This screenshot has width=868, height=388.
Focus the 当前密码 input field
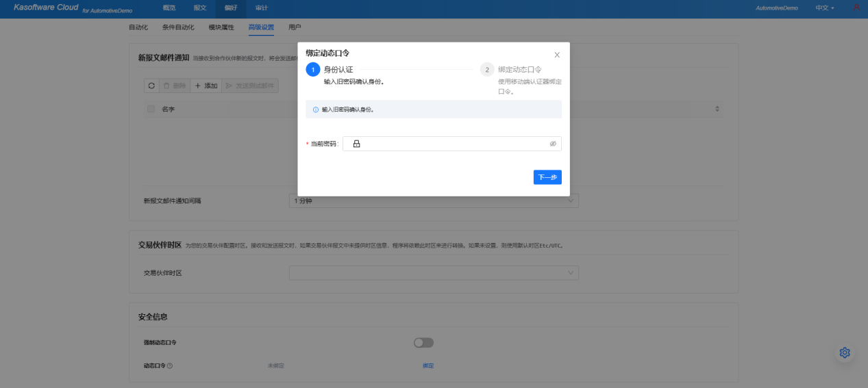[452, 144]
